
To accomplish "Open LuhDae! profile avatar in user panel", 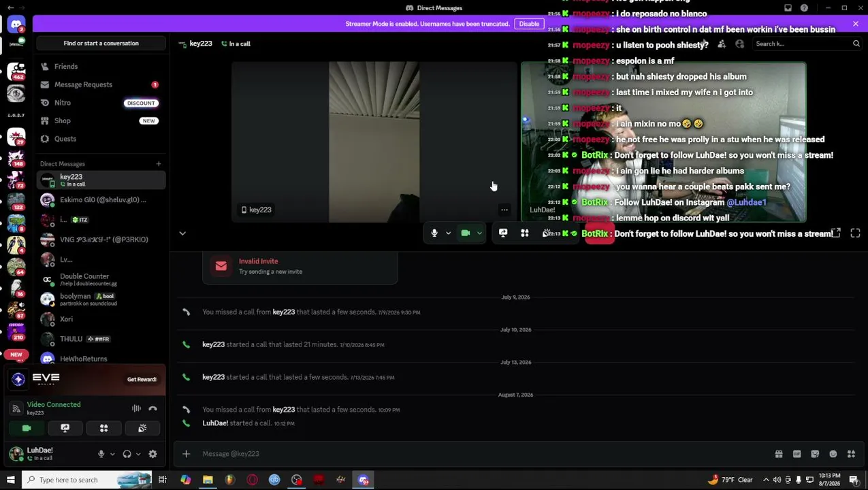I will click(16, 454).
